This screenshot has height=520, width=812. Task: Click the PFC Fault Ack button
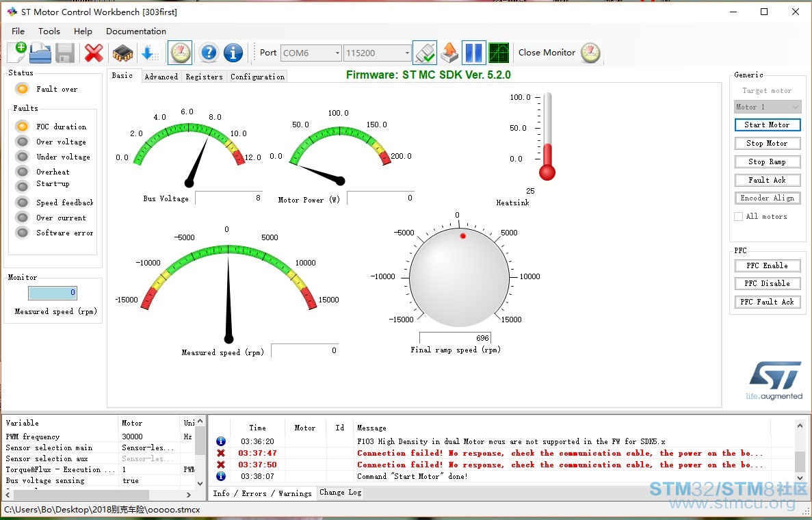click(767, 302)
